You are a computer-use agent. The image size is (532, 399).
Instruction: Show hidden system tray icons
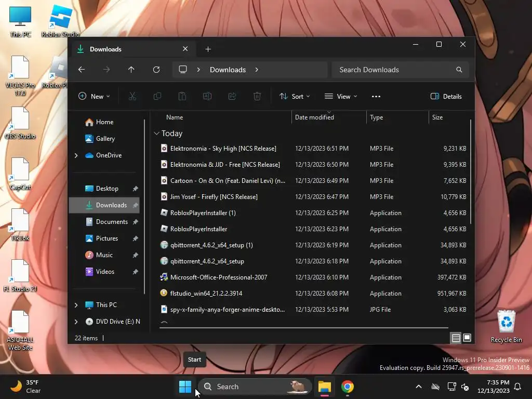419,387
